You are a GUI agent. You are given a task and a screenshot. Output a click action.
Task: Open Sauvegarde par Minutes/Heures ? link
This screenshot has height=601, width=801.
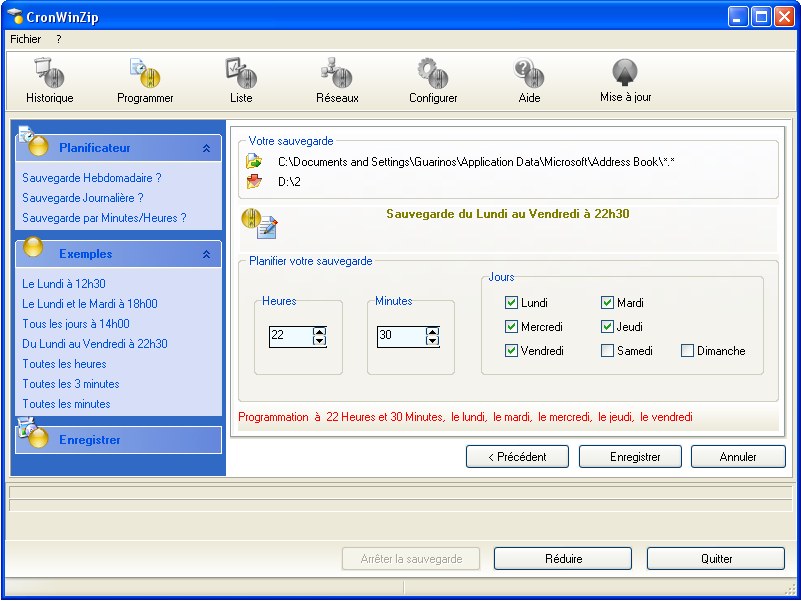click(104, 218)
